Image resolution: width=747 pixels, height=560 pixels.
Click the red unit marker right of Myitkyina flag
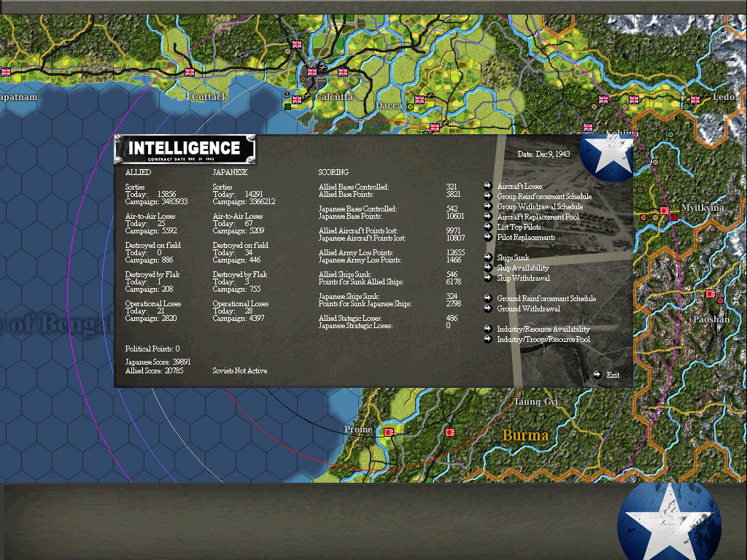674,217
